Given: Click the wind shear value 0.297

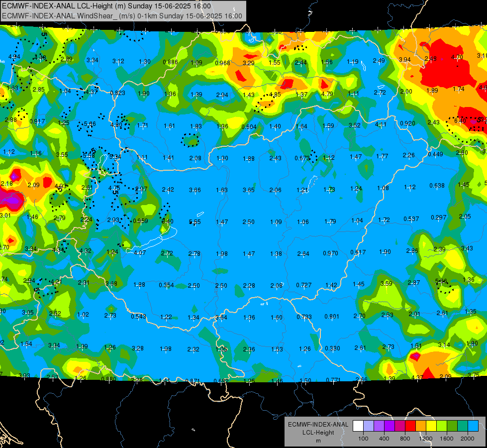Looking at the screenshot, I should point(439,217).
